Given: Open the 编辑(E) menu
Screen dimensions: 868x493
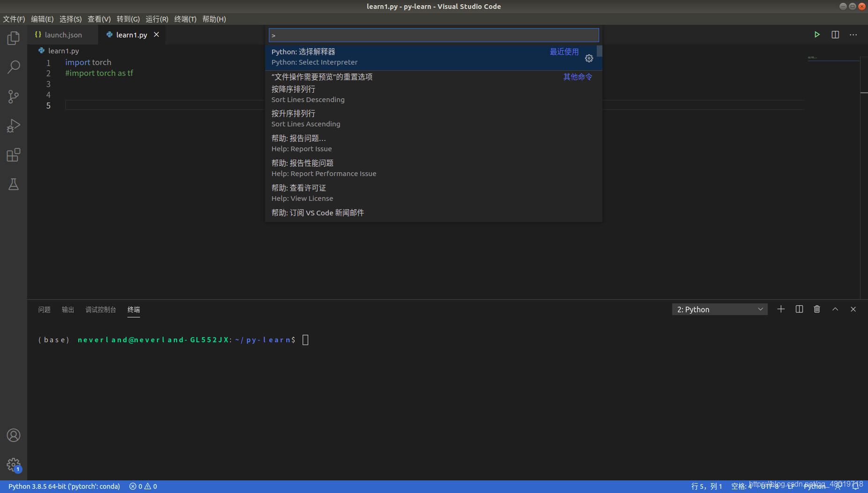Looking at the screenshot, I should [42, 19].
